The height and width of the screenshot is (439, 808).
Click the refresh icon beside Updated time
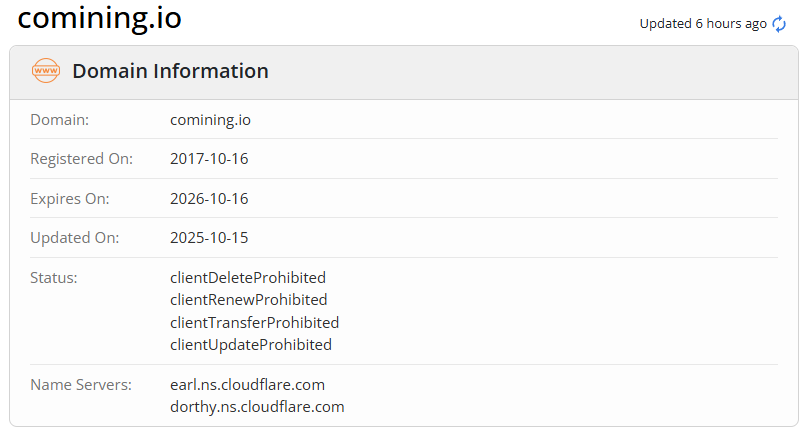pyautogui.click(x=780, y=23)
